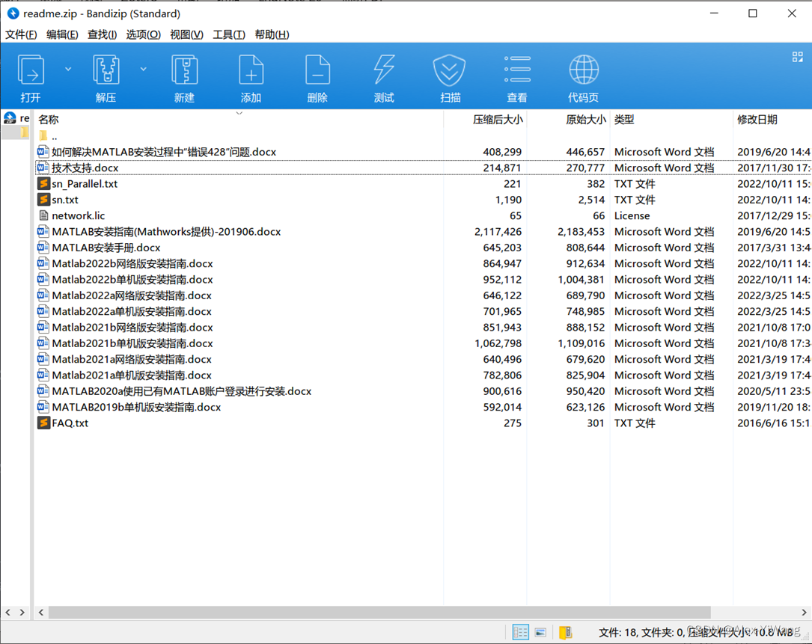The height and width of the screenshot is (644, 812).
Task: Select Matlab2022b网络版安装指南.docx
Action: [x=132, y=263]
